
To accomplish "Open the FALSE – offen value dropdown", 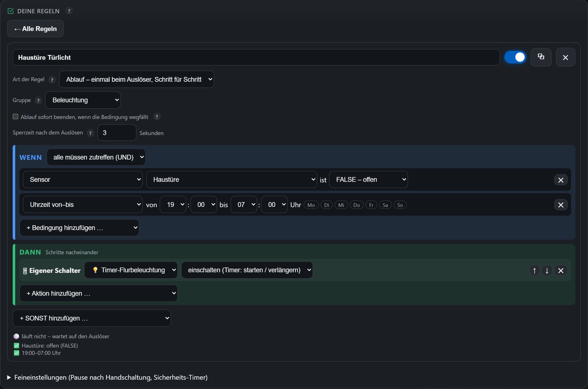I will [368, 179].
